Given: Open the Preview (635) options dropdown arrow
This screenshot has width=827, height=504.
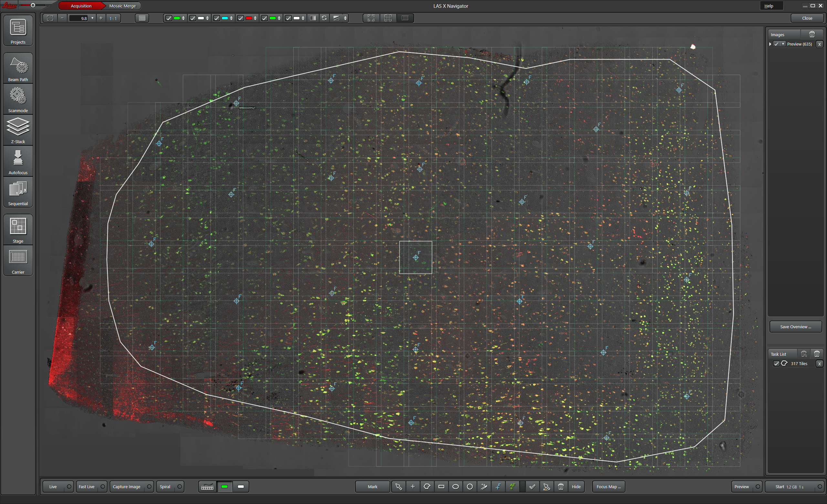Looking at the screenshot, I should (783, 44).
